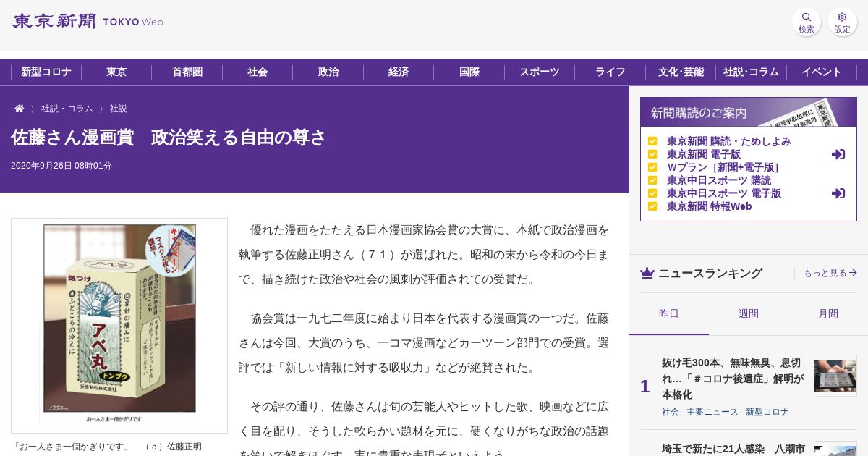Open the top-ranked article 抜け毛300本、無味無臭
This screenshot has width=868, height=456.
[733, 379]
